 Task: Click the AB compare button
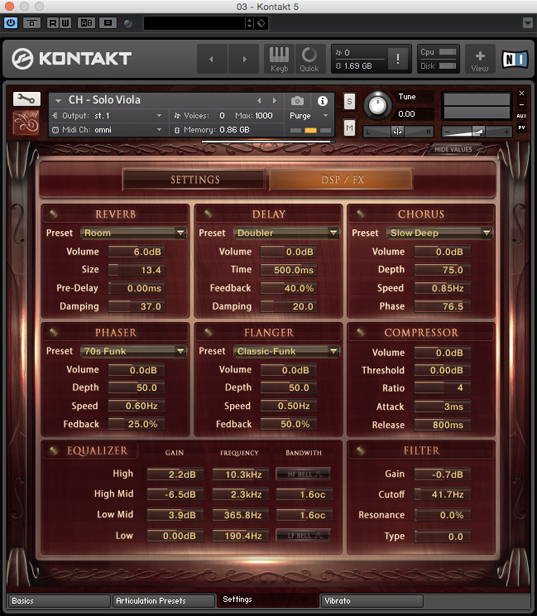[86, 23]
